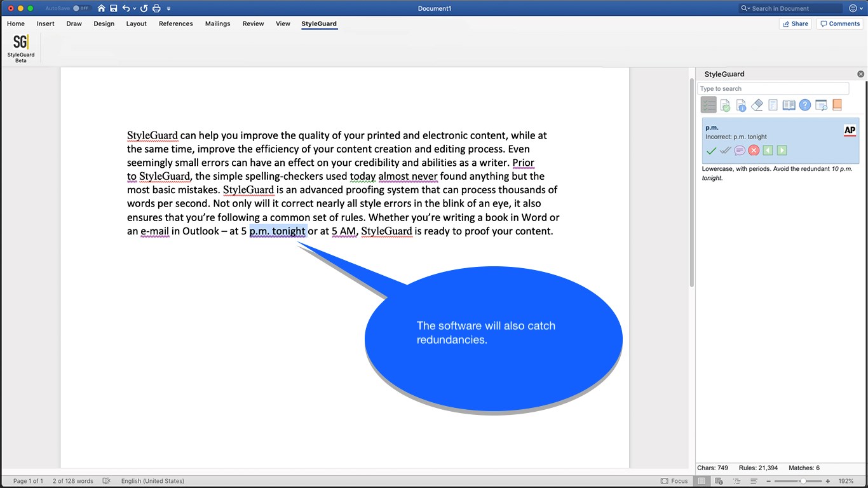This screenshot has height=488, width=868.
Task: Click the plain document page icon in StyleGuard
Action: click(x=773, y=105)
